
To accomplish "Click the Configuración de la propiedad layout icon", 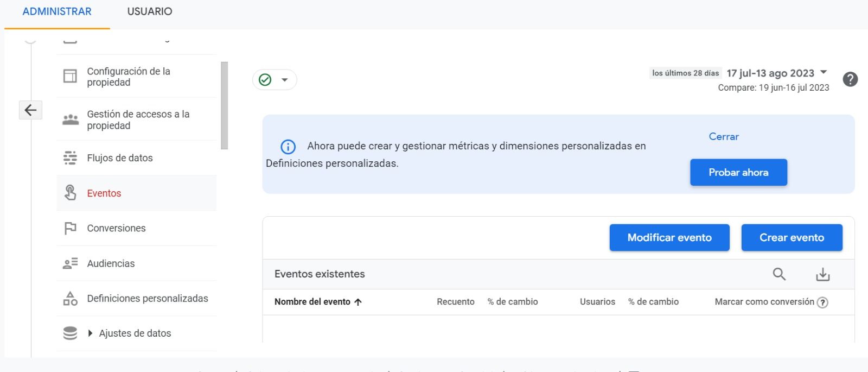I will pos(70,76).
